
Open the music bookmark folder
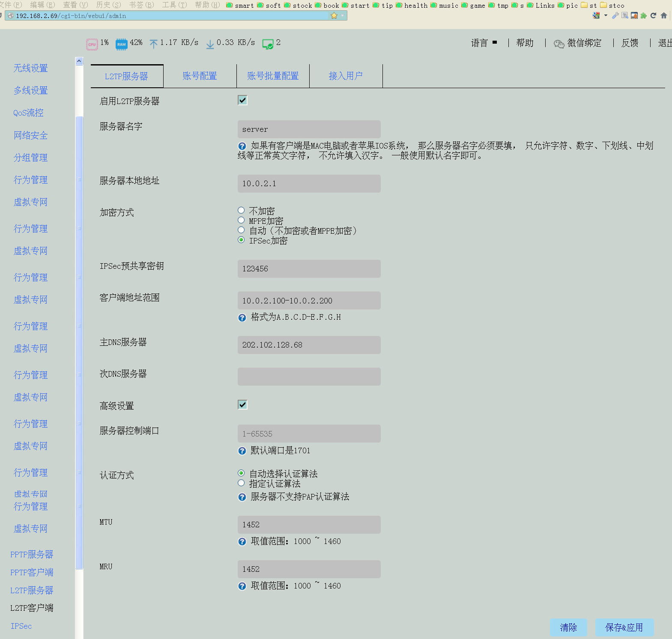444,5
